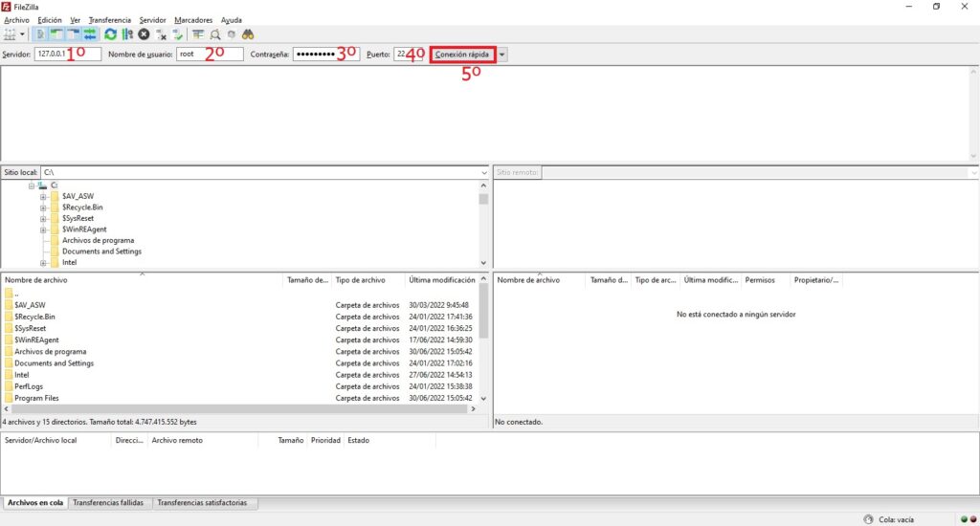Collapse the C: drive tree node
The image size is (980, 526).
click(32, 186)
